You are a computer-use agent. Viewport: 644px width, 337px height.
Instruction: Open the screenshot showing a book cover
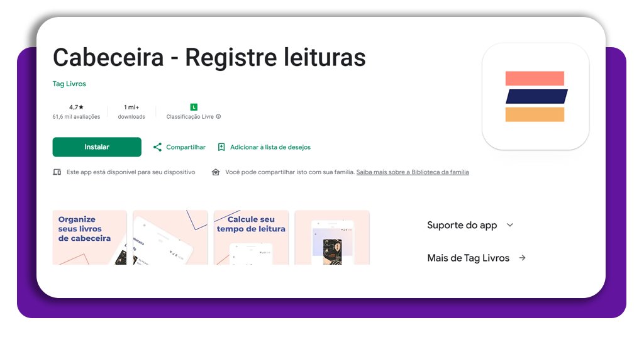(332, 237)
